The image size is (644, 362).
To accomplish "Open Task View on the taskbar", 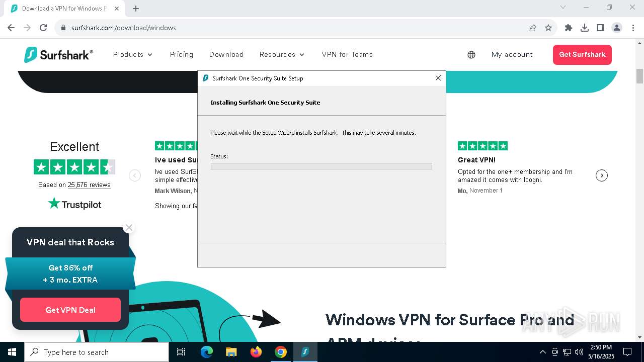I will point(181,352).
